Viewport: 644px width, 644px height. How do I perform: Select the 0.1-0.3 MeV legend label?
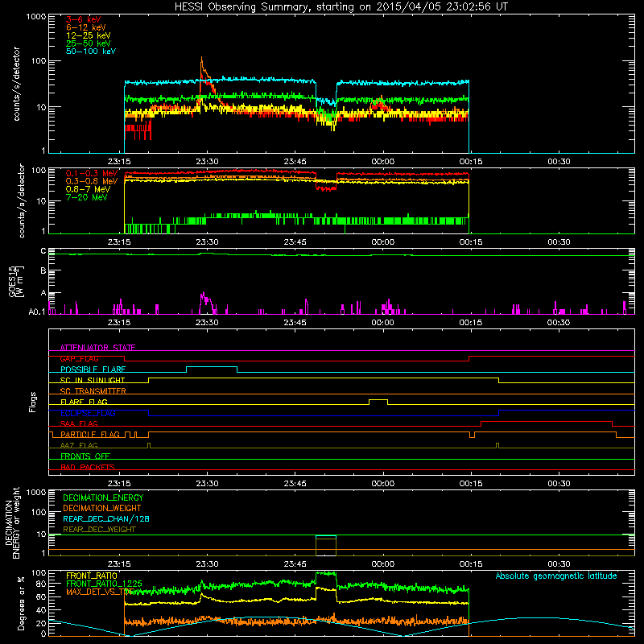92,173
